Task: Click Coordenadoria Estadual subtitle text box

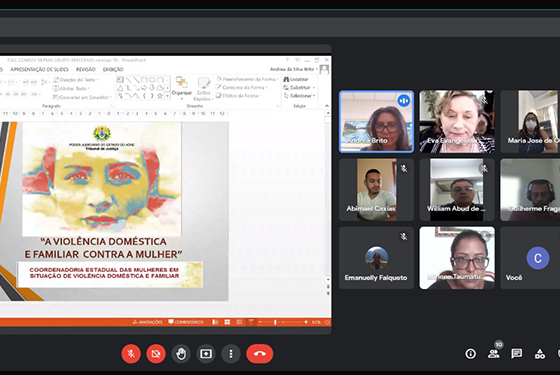Action: (110, 274)
